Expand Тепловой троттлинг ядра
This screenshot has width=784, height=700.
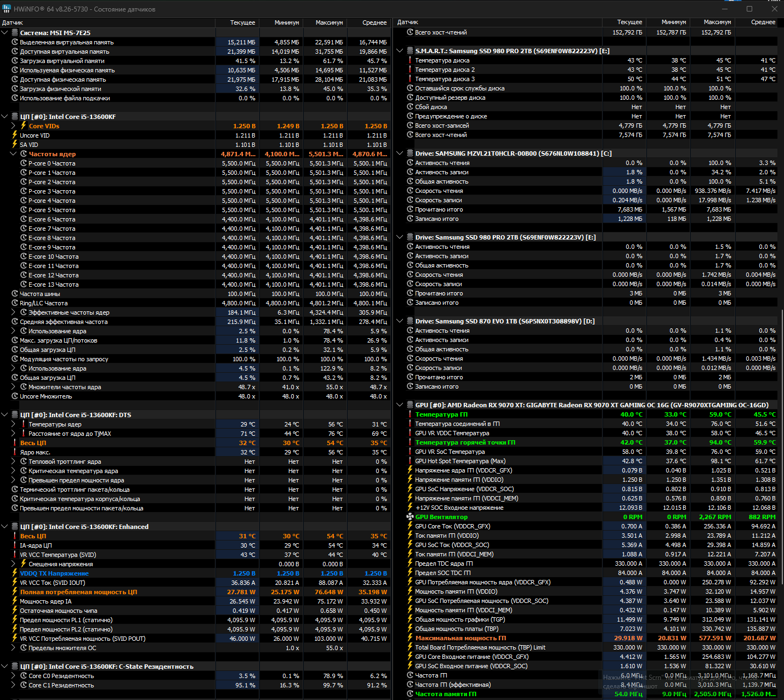pyautogui.click(x=14, y=462)
